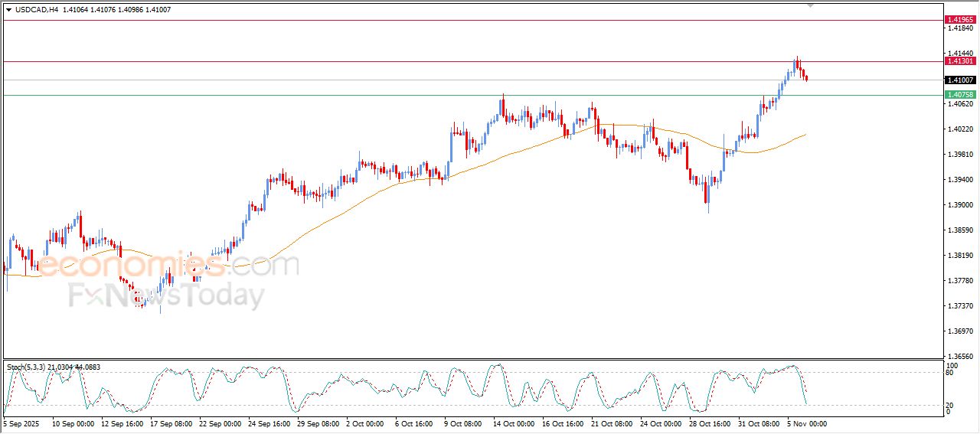Click the gray chart shift triangle marker

pos(811,5)
